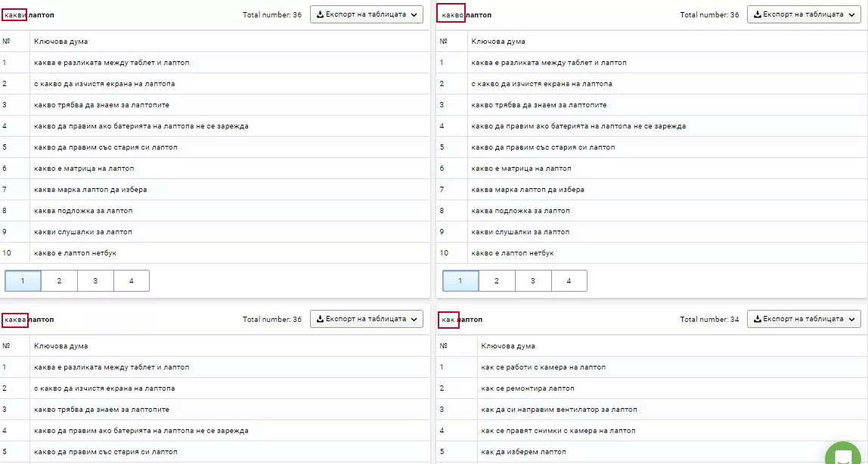868x464 pixels.
Task: Click "Total number: 36" in "каква лаптоп" panel
Action: tap(271, 320)
